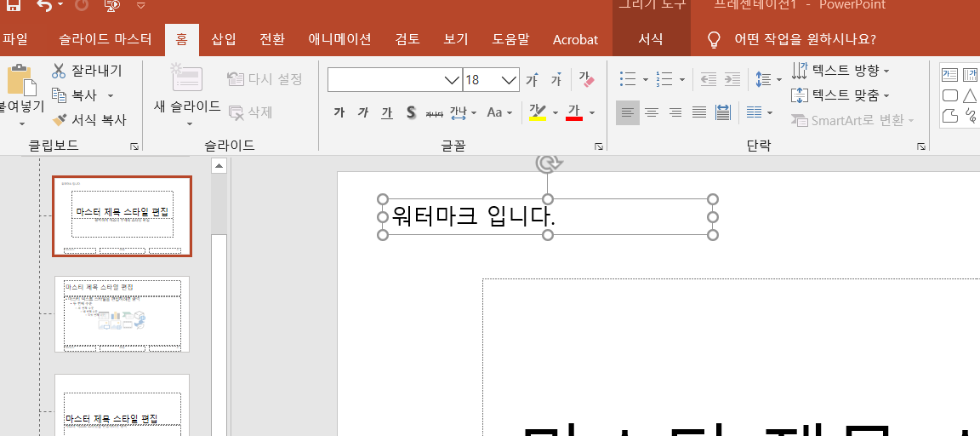The image size is (980, 436).
Task: Increase list indent level icon
Action: coord(732,79)
